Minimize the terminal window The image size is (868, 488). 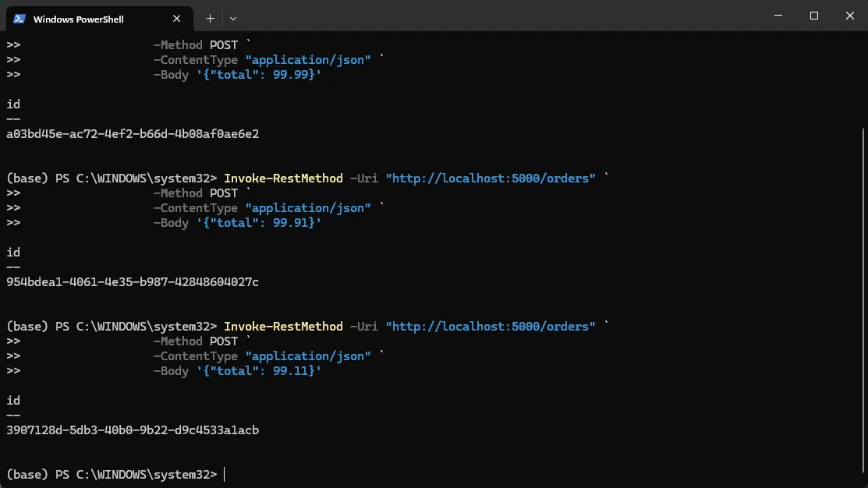click(x=777, y=16)
